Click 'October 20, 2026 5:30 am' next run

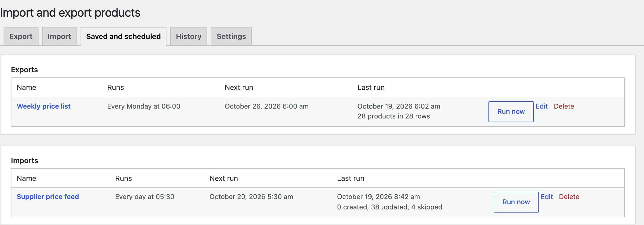coord(251,197)
